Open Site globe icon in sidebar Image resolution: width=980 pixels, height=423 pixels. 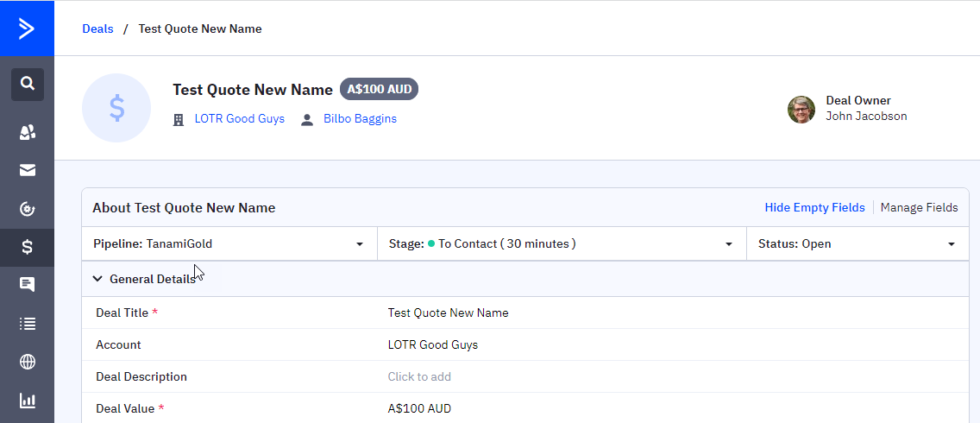pyautogui.click(x=28, y=362)
